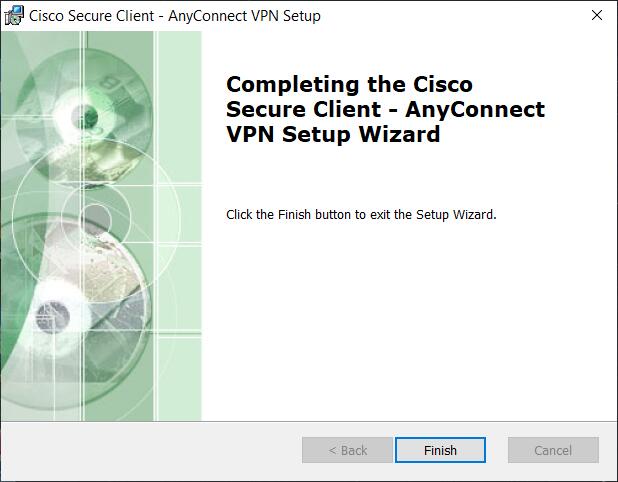Viewport: 618px width, 482px height.
Task: Click the 'Click the Finish button' instruction text
Action: point(361,214)
